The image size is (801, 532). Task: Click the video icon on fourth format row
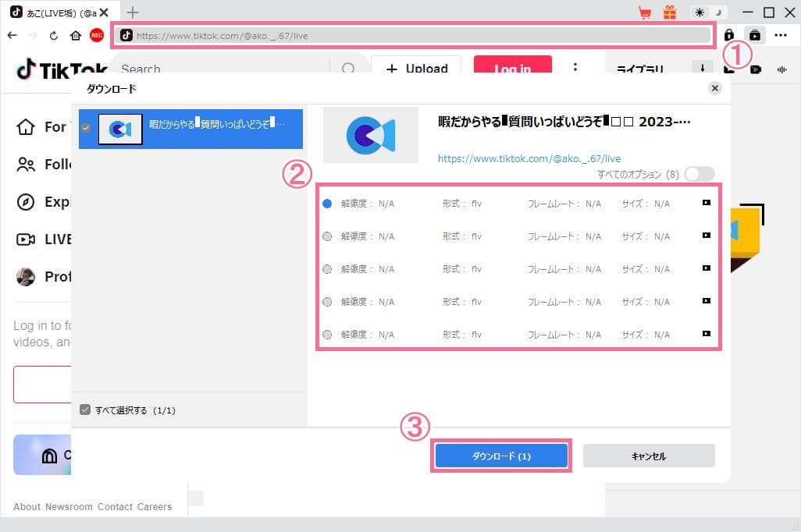(x=706, y=301)
